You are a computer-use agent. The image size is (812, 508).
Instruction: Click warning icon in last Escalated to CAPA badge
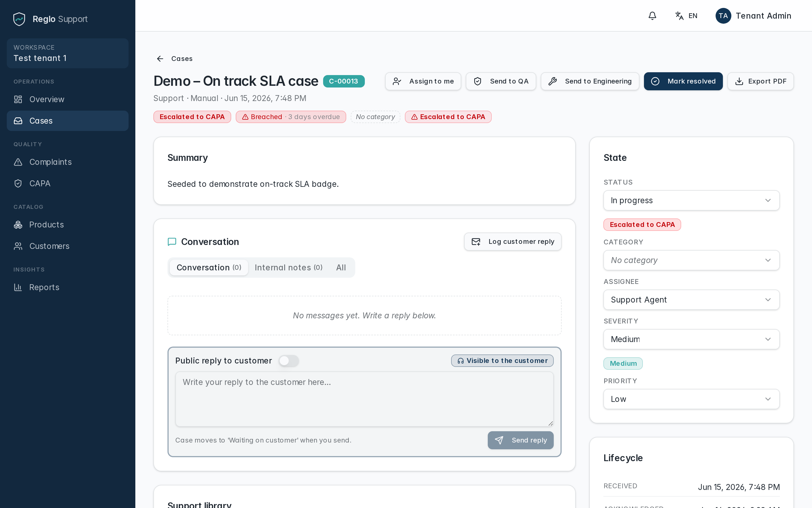(414, 117)
